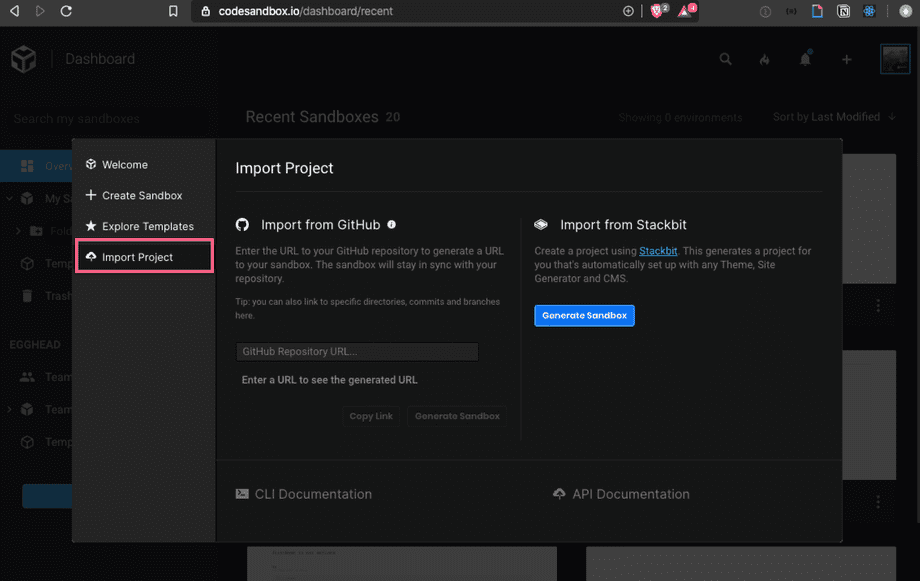The height and width of the screenshot is (581, 920).
Task: Click the plus icon in header
Action: (x=847, y=59)
